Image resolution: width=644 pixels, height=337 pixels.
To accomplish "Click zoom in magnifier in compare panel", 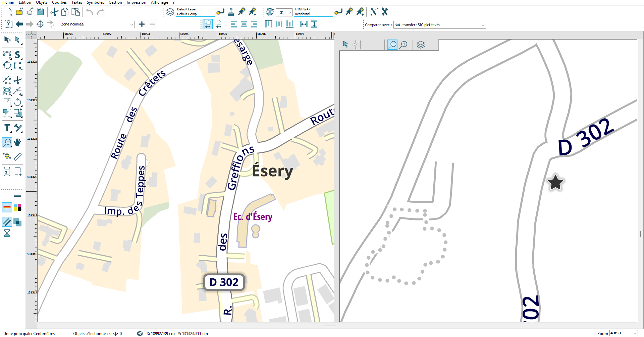I will pyautogui.click(x=404, y=45).
